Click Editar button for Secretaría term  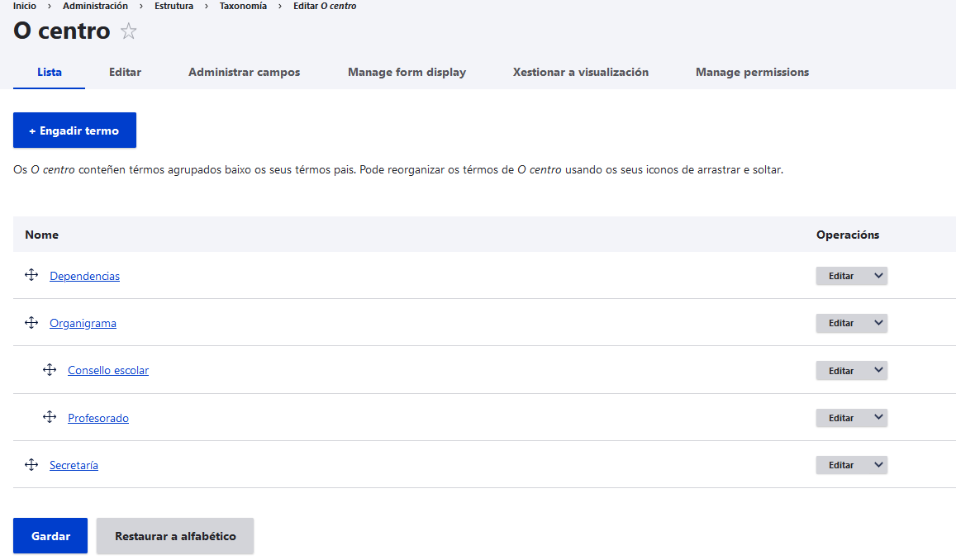[840, 465]
